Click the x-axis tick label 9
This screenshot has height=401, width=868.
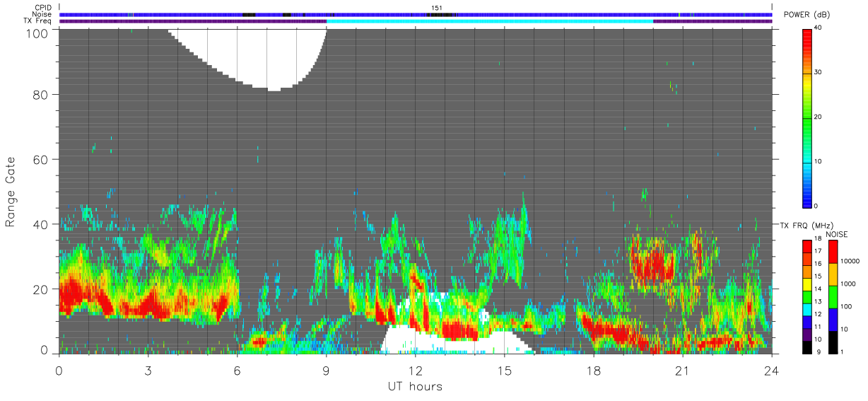point(326,370)
